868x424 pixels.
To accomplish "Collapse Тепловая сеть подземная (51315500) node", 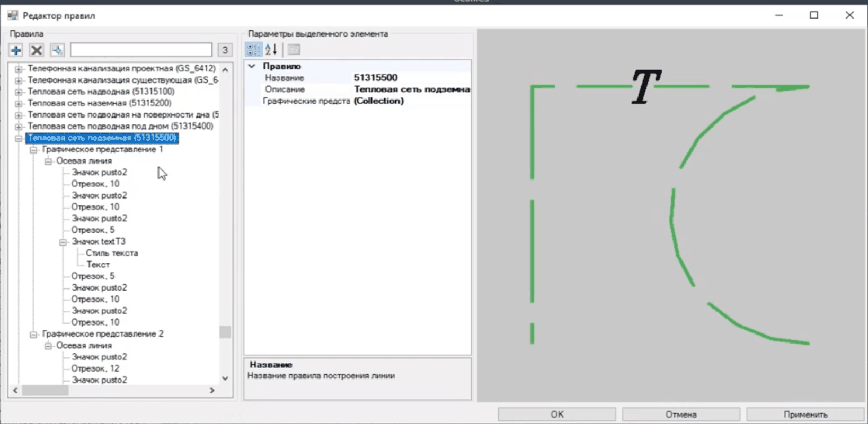I will tap(19, 138).
